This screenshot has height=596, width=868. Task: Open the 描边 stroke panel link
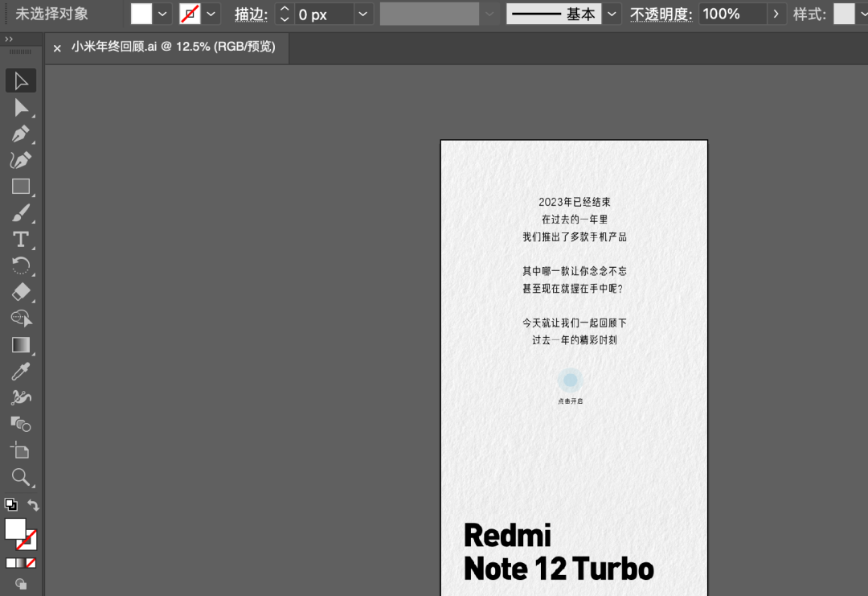tap(251, 14)
